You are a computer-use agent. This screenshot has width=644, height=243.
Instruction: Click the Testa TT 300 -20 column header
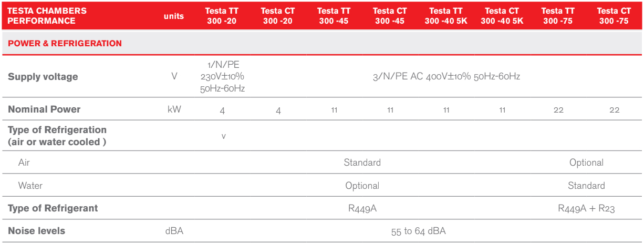point(222,16)
